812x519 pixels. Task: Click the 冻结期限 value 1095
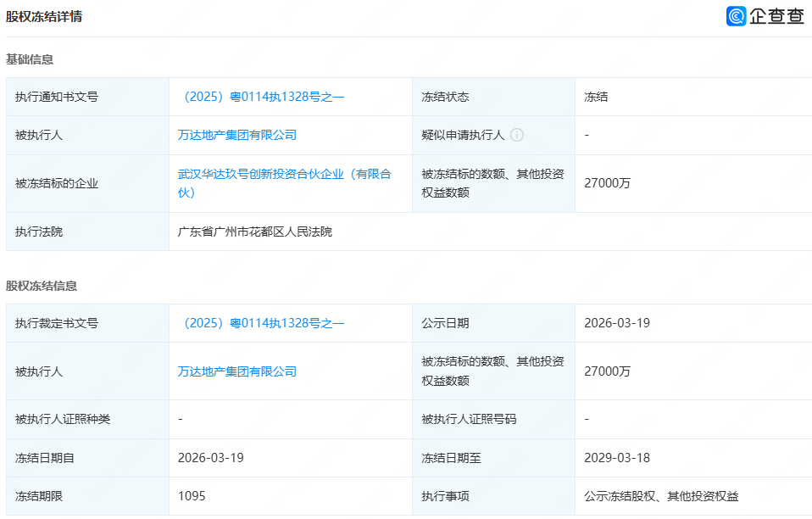192,496
